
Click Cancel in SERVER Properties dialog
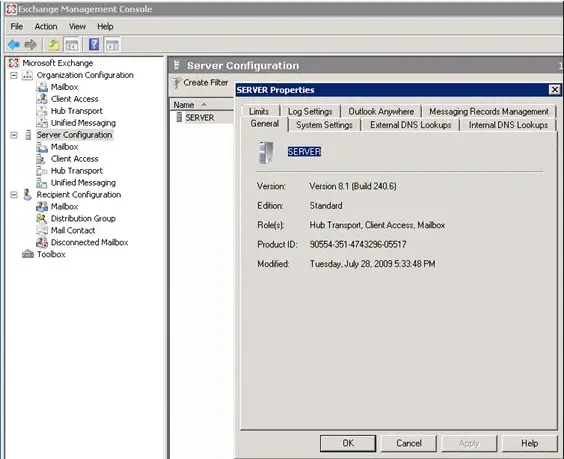(x=409, y=443)
